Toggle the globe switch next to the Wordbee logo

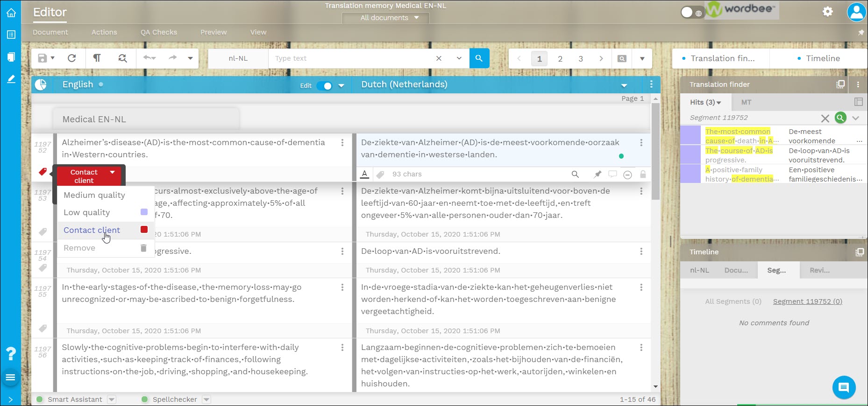pos(691,13)
